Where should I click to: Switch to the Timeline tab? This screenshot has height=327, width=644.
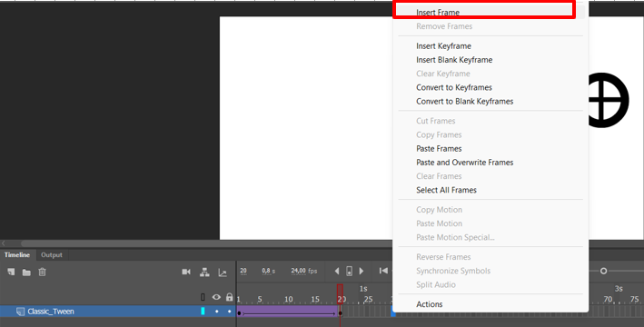(17, 255)
